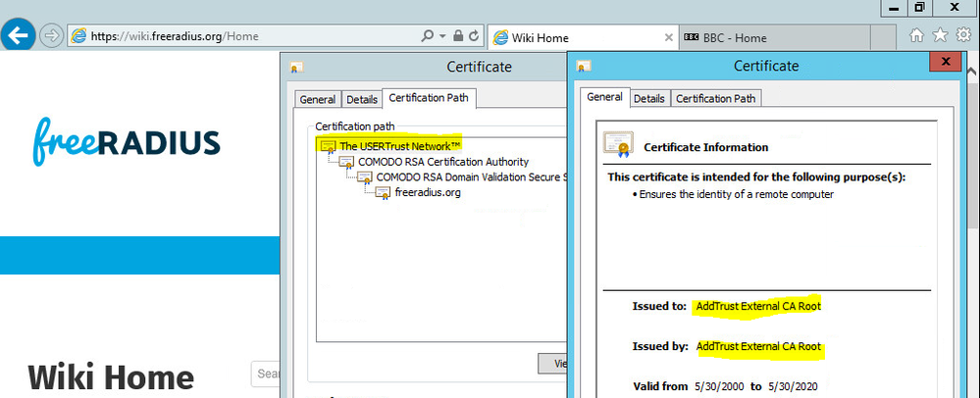Open General tab in back Certificate window
The width and height of the screenshot is (980, 398).
(318, 99)
